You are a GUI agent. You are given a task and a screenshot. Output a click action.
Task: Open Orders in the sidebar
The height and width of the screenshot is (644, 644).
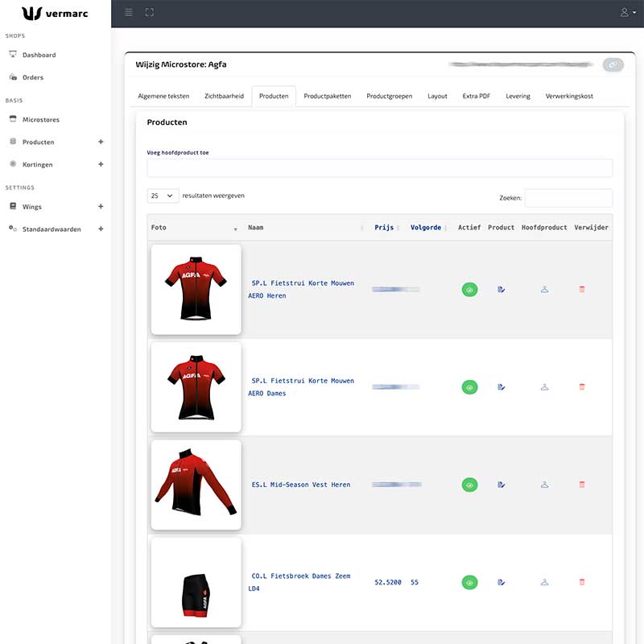coord(33,77)
